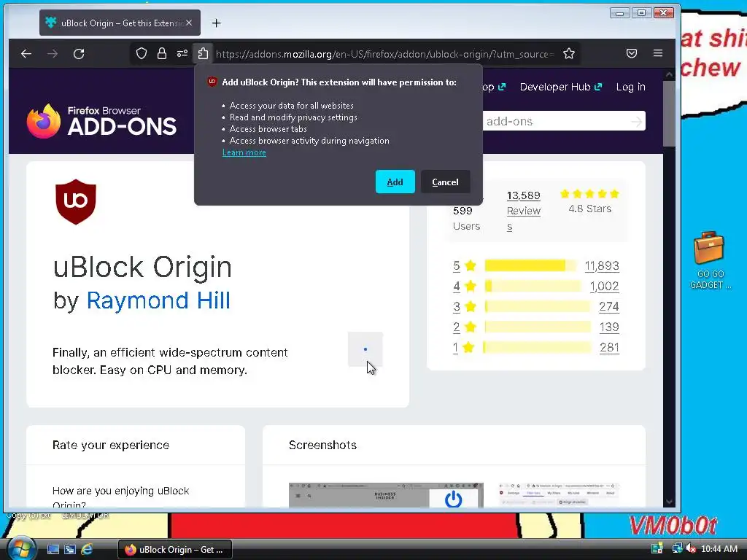
Task: Open the Firefox hamburger menu
Action: [658, 53]
